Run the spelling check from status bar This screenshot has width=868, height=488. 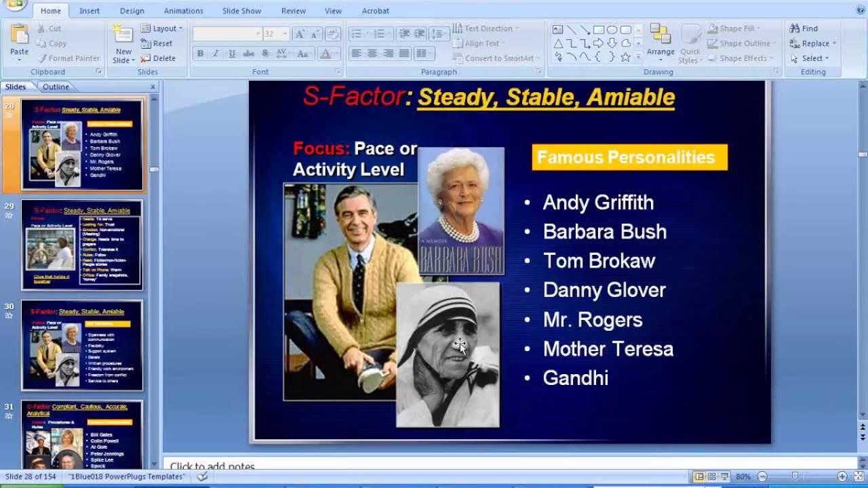202,476
